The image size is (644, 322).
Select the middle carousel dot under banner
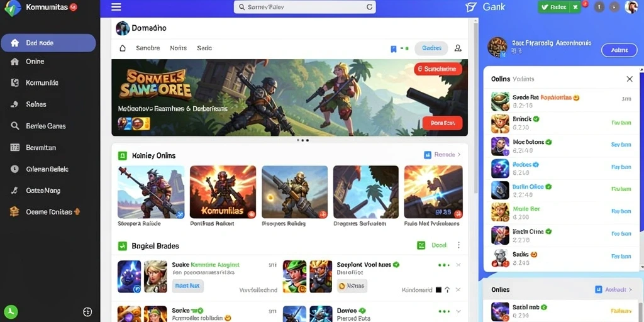point(303,140)
